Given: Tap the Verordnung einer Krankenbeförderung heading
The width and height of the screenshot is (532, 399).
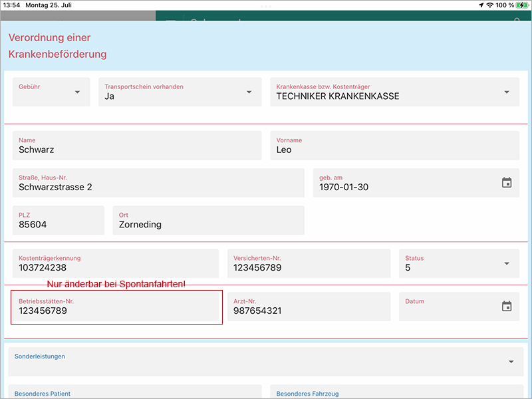Looking at the screenshot, I should click(57, 46).
